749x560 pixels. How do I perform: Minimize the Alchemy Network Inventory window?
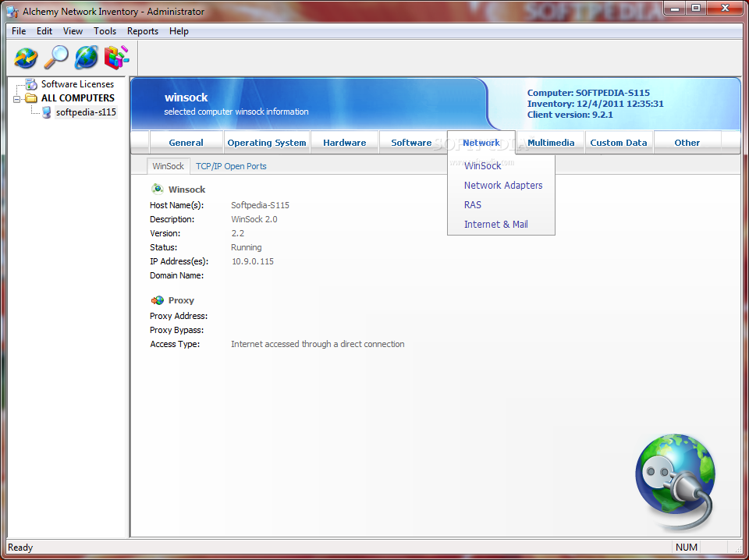[x=675, y=8]
